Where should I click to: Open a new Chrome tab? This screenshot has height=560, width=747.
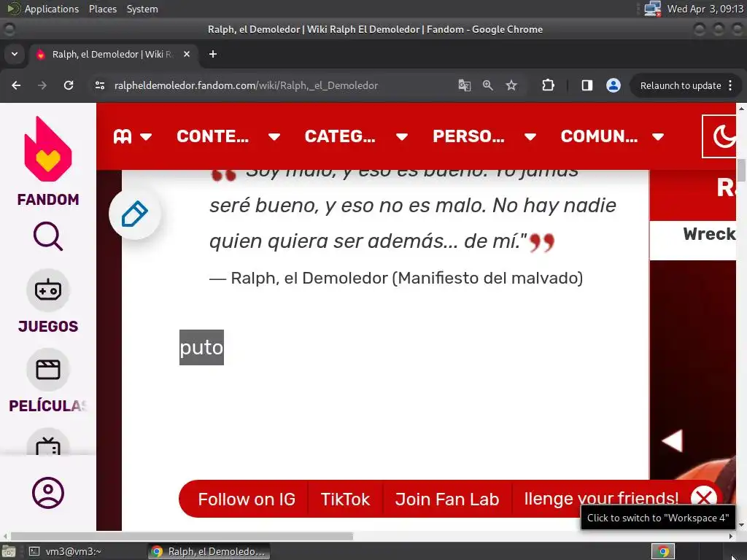(213, 54)
